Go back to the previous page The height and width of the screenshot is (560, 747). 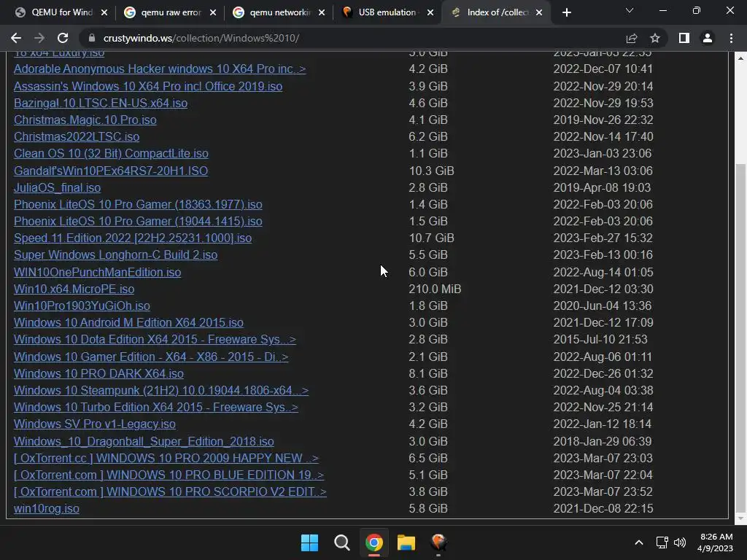point(16,38)
